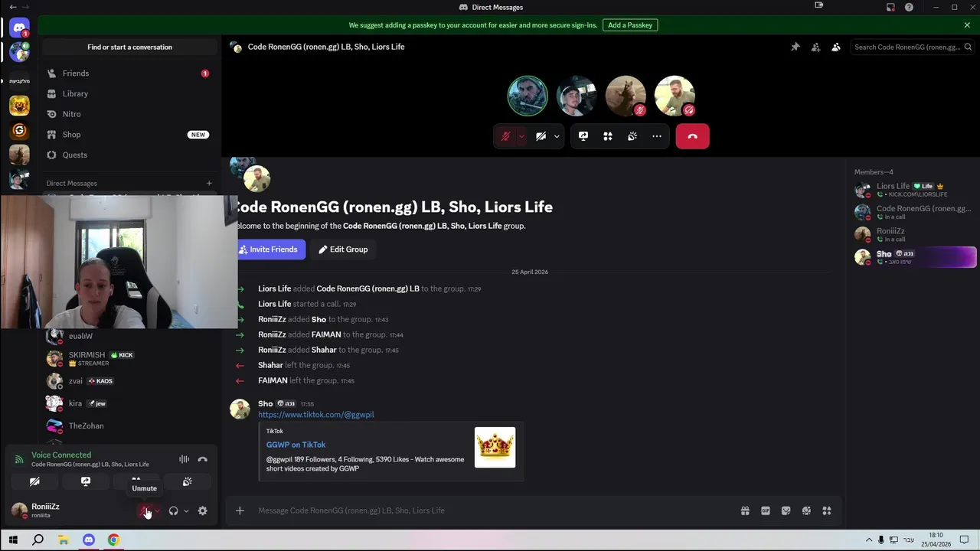Image resolution: width=980 pixels, height=551 pixels.
Task: Open soundboard in the voice panel
Action: pos(187,481)
